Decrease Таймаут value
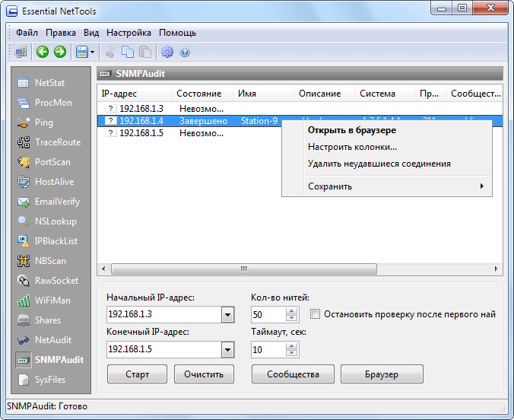 pyautogui.click(x=291, y=353)
